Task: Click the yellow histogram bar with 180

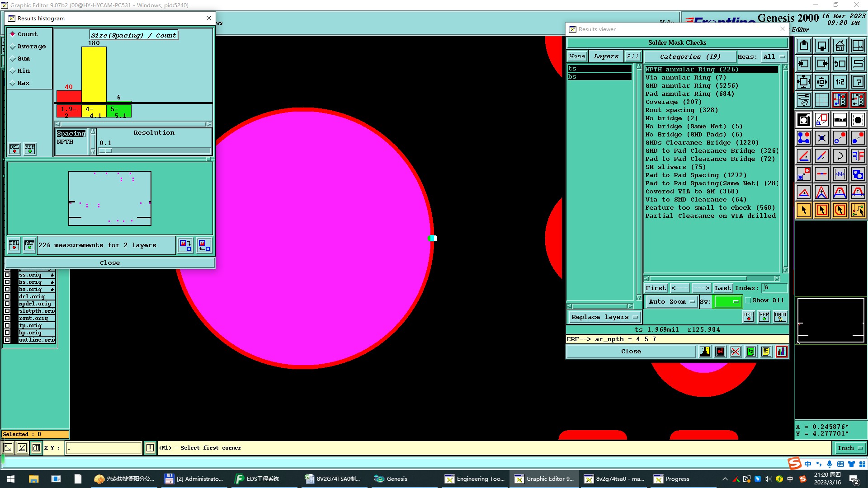Action: 94,75
